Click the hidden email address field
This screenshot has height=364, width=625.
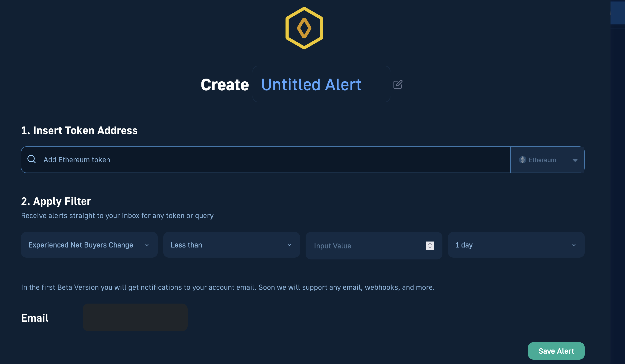[135, 317]
